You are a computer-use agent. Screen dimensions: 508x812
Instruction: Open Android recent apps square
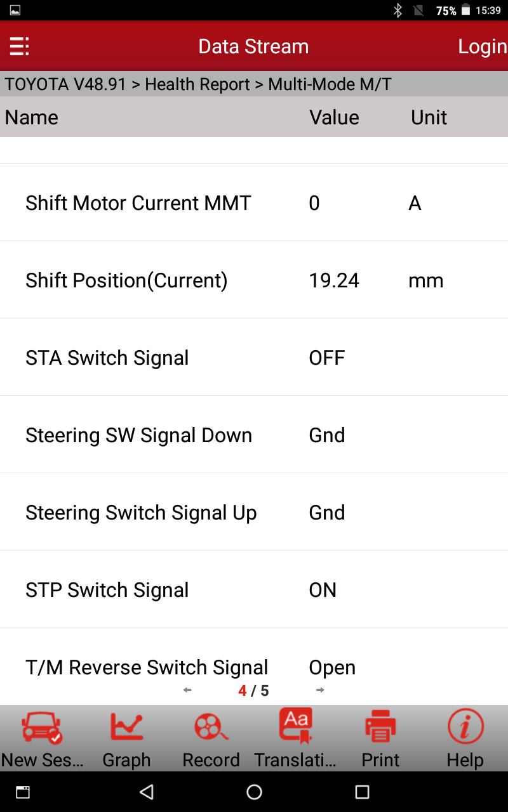tap(362, 792)
